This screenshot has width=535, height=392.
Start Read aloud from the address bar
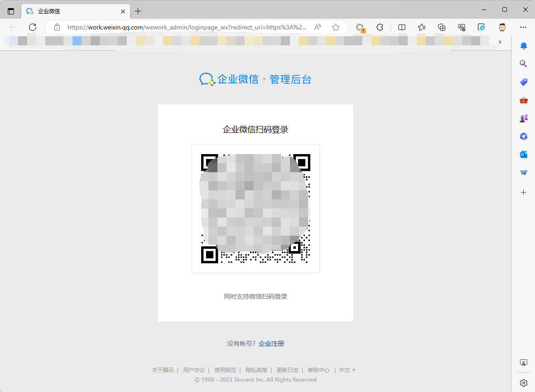[318, 27]
